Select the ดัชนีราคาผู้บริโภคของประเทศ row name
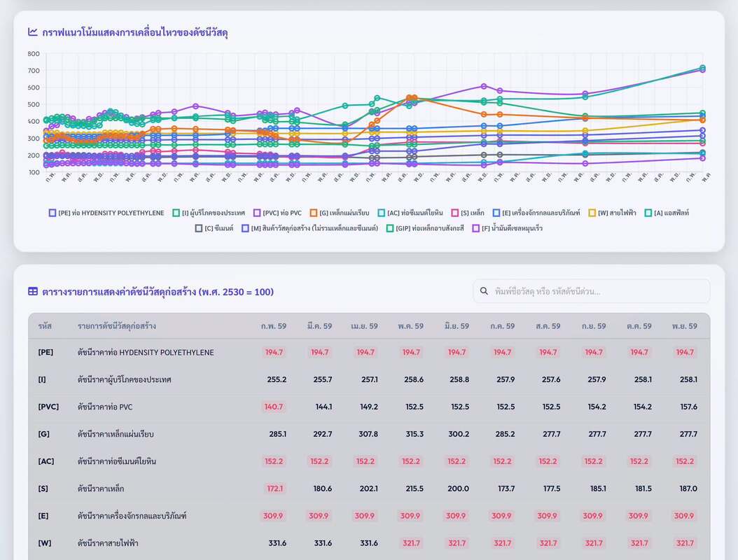Screen dimensions: 738x560 [x=124, y=380]
